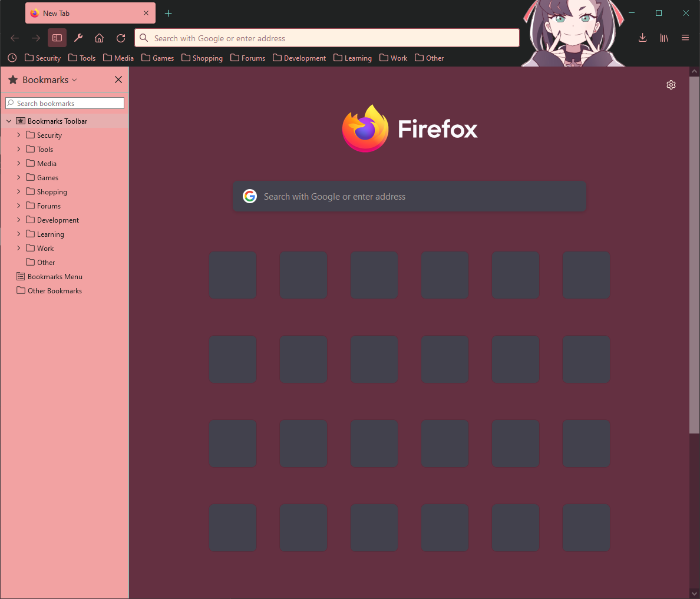Image resolution: width=700 pixels, height=599 pixels.
Task: Click the scrollbar down arrow
Action: coord(694,594)
